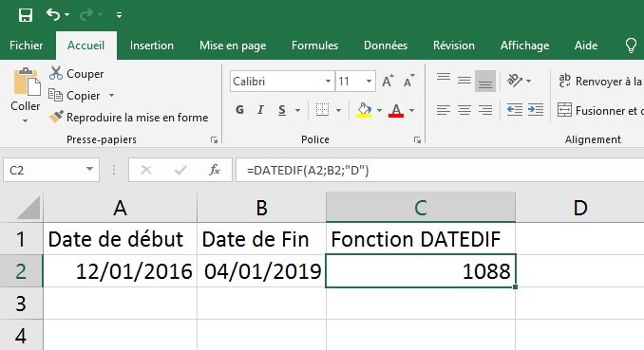
Task: Open Customize Quick Access Toolbar menu
Action: pyautogui.click(x=119, y=15)
